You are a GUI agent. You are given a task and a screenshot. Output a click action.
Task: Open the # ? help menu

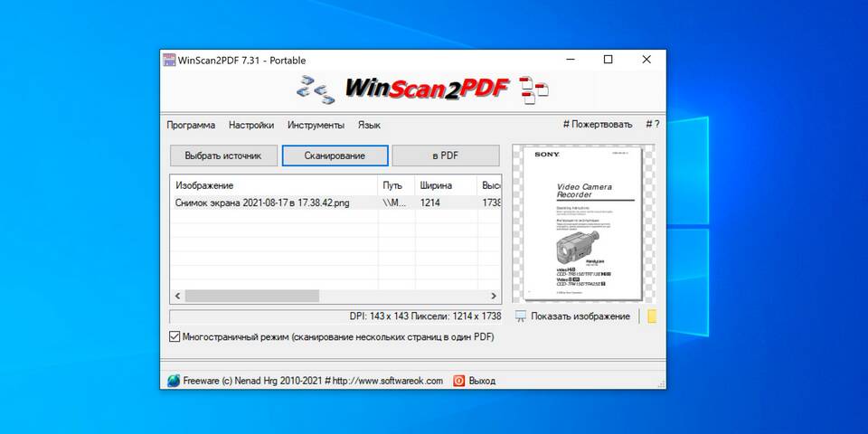click(653, 125)
